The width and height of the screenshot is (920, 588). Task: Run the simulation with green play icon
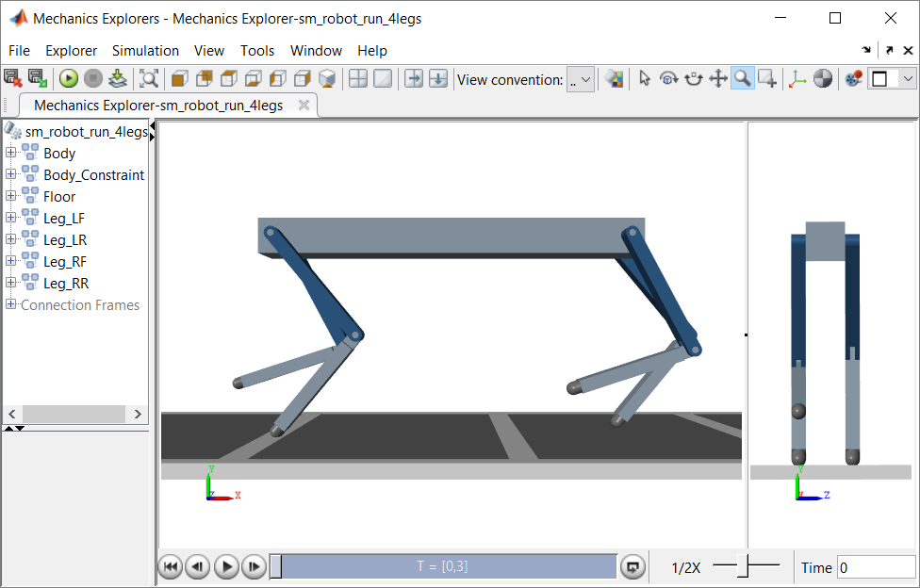(69, 78)
